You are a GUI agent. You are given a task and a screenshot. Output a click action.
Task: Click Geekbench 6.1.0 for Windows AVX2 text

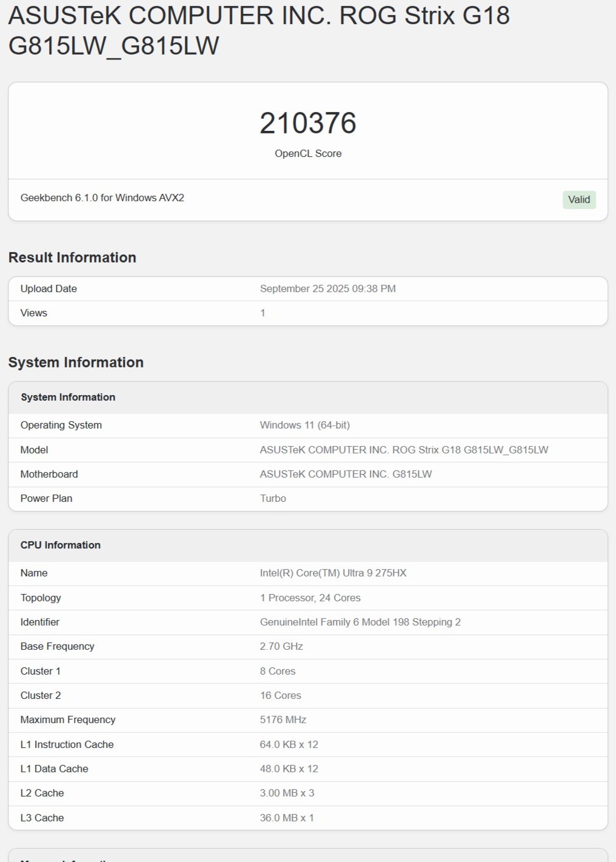click(102, 198)
